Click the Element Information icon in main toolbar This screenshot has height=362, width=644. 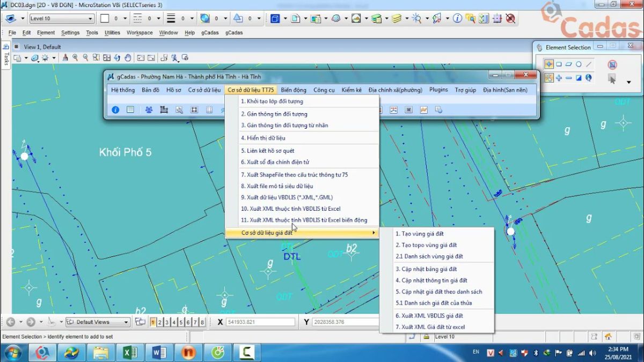pos(457,18)
